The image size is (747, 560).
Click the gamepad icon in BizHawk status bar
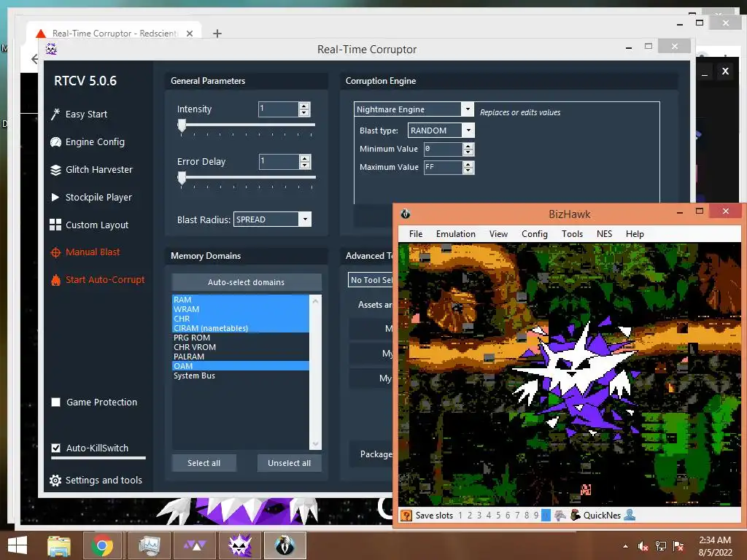tap(560, 515)
